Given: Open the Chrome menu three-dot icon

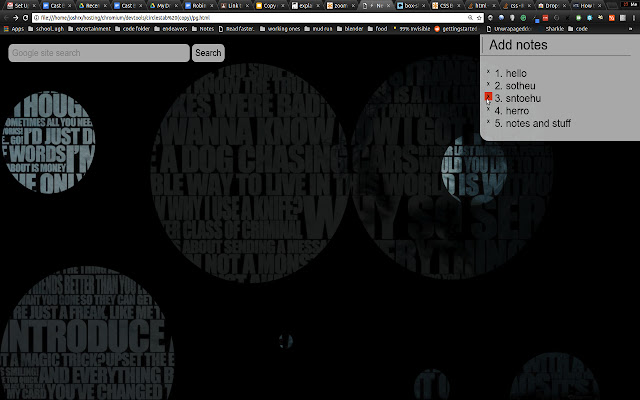Looking at the screenshot, I should 634,18.
